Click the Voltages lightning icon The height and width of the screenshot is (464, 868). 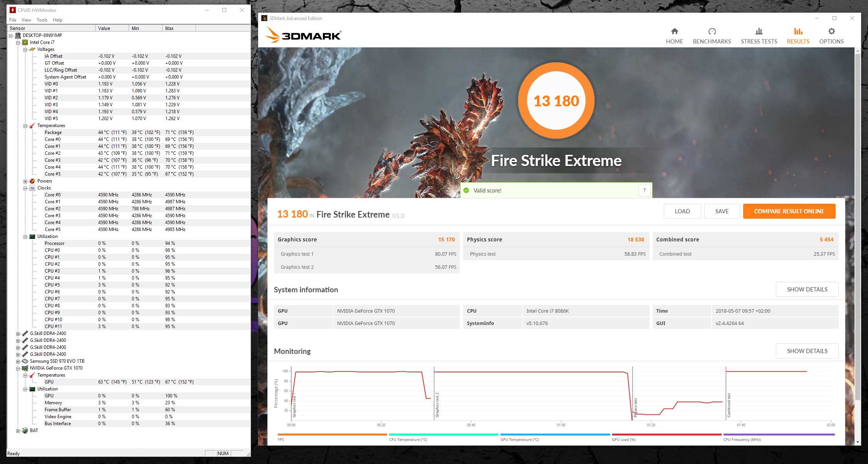point(32,49)
